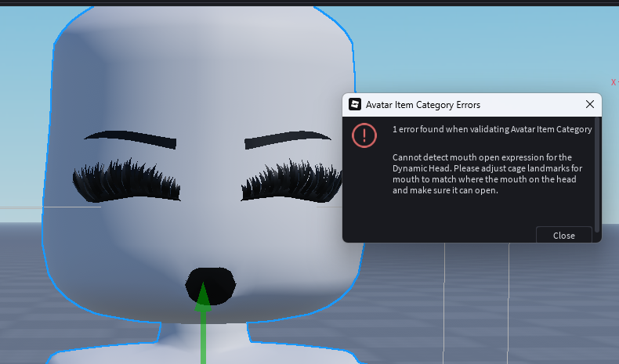Click Close button in error dialog
Viewport: 619px width, 364px height.
click(x=563, y=235)
